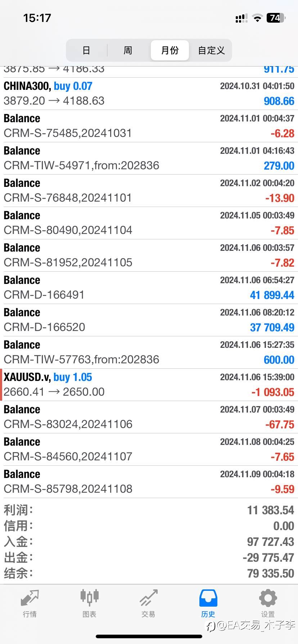Screen dimensions: 298x644
Task: Open the Chart (图表) candlestick icon
Action: 89,598
